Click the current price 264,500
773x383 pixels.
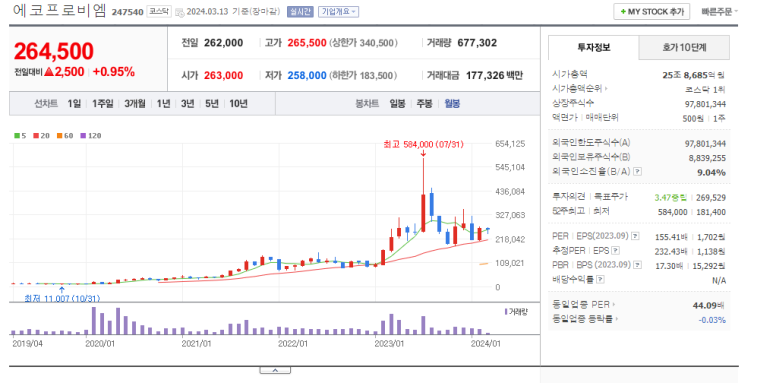[x=54, y=51]
